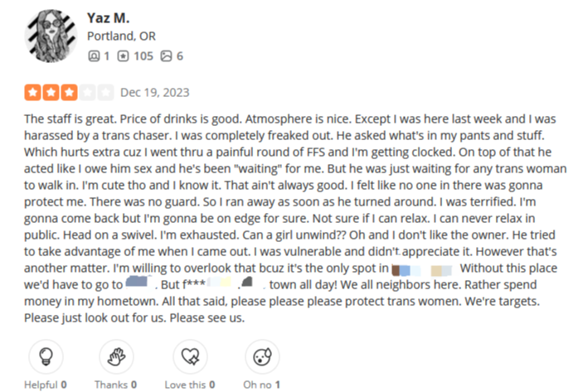
Task: Click the photos count icon showing 6
Action: [166, 56]
